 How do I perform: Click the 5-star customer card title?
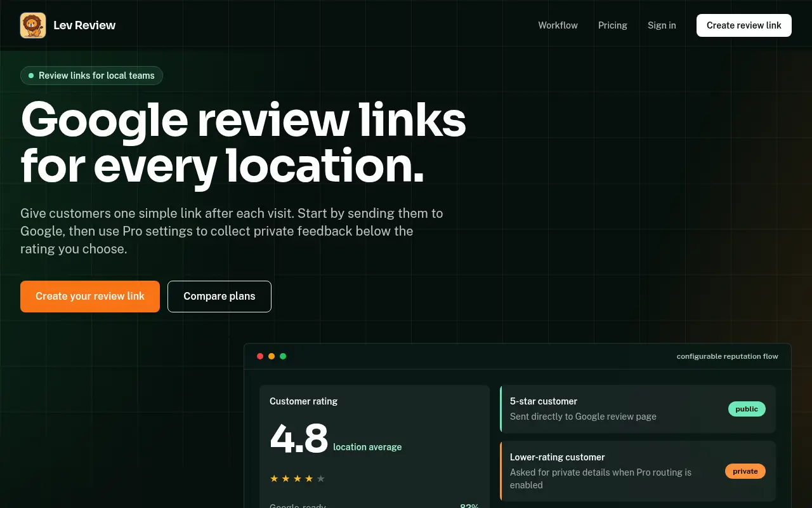[544, 401]
